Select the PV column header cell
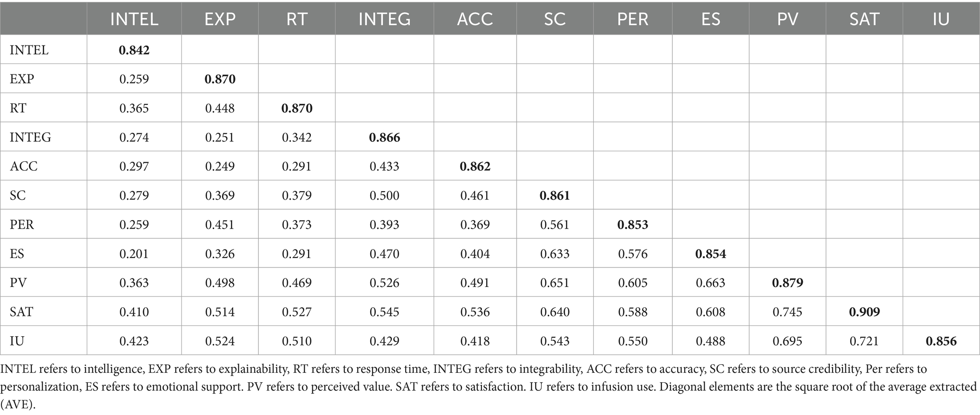The width and height of the screenshot is (980, 415). tap(788, 19)
